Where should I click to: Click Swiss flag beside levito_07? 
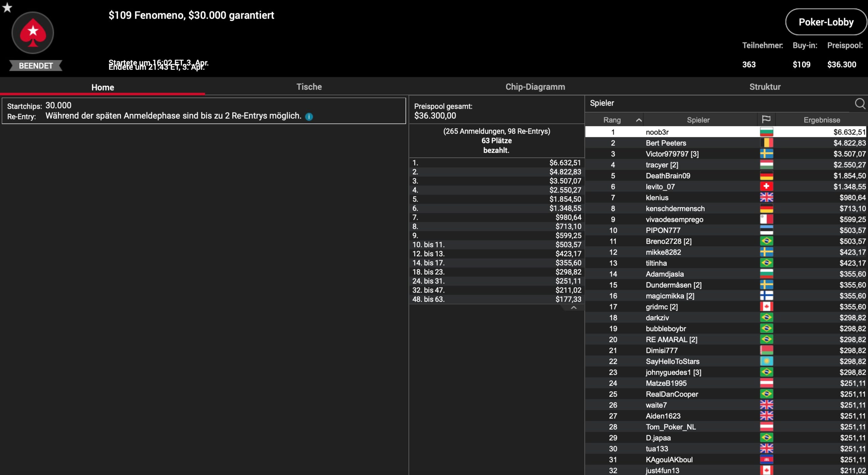point(766,186)
